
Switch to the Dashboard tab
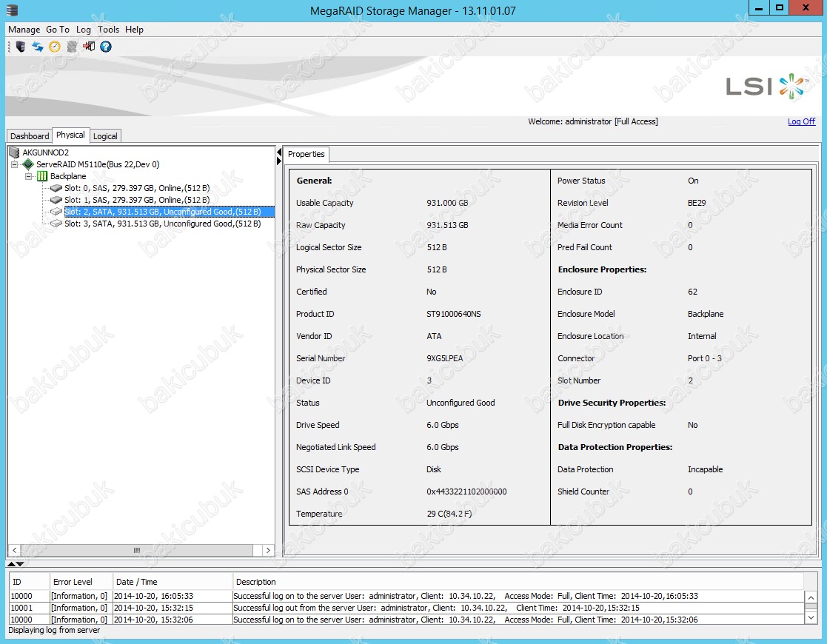pyautogui.click(x=30, y=136)
